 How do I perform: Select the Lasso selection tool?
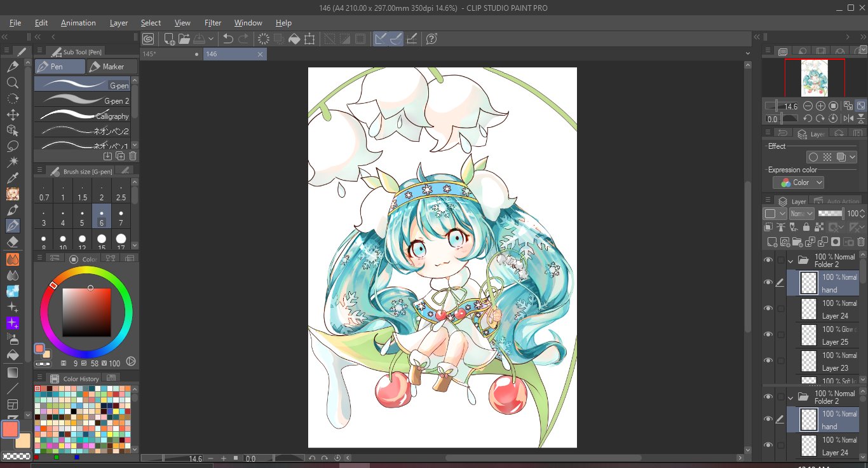(12, 146)
